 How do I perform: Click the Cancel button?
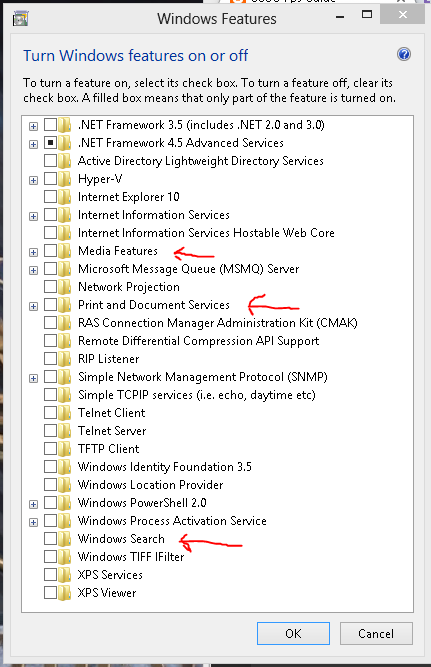pyautogui.click(x=376, y=633)
